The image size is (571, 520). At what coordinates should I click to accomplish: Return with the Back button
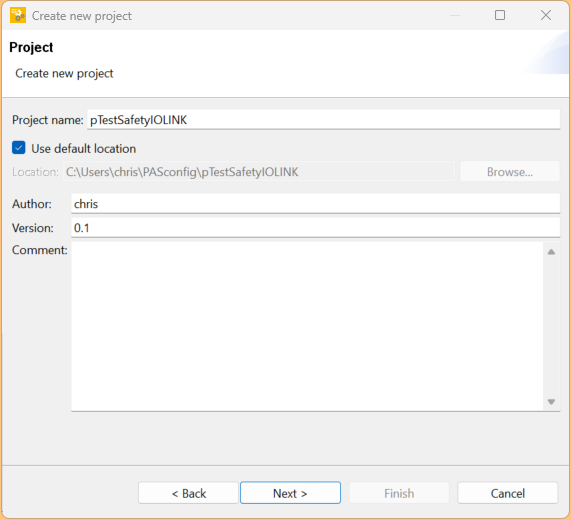pos(188,493)
